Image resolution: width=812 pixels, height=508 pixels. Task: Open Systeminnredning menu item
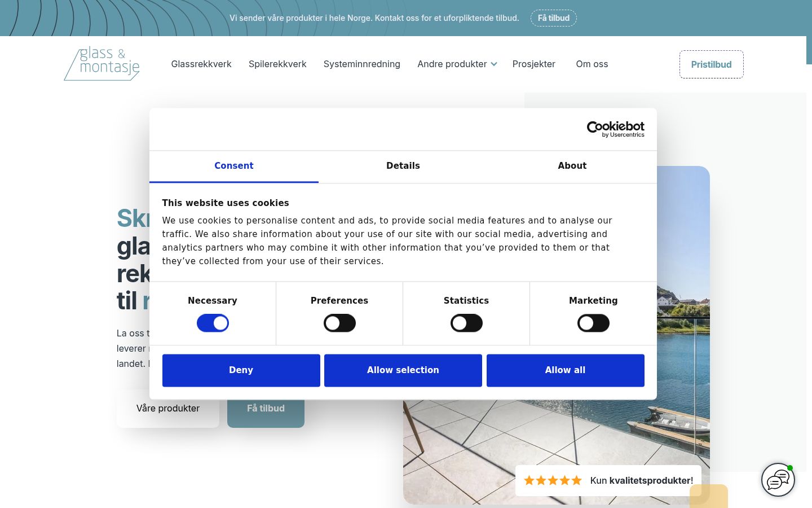click(362, 64)
